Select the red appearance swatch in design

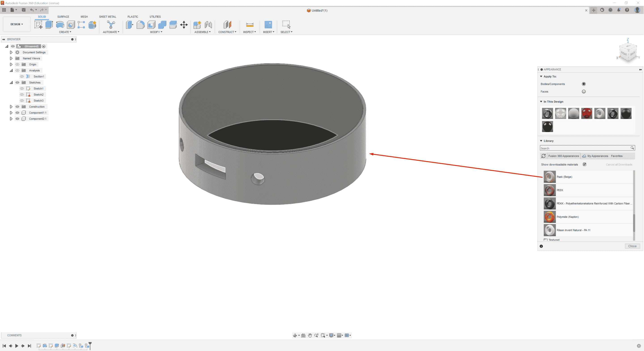coord(587,113)
